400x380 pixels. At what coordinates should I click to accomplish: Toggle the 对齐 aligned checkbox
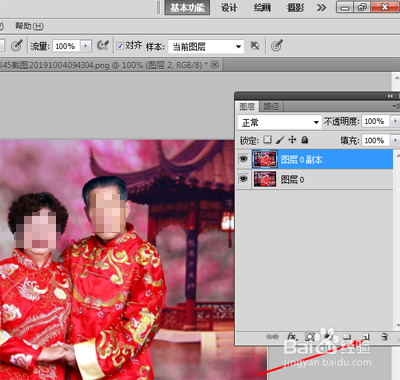pos(120,46)
